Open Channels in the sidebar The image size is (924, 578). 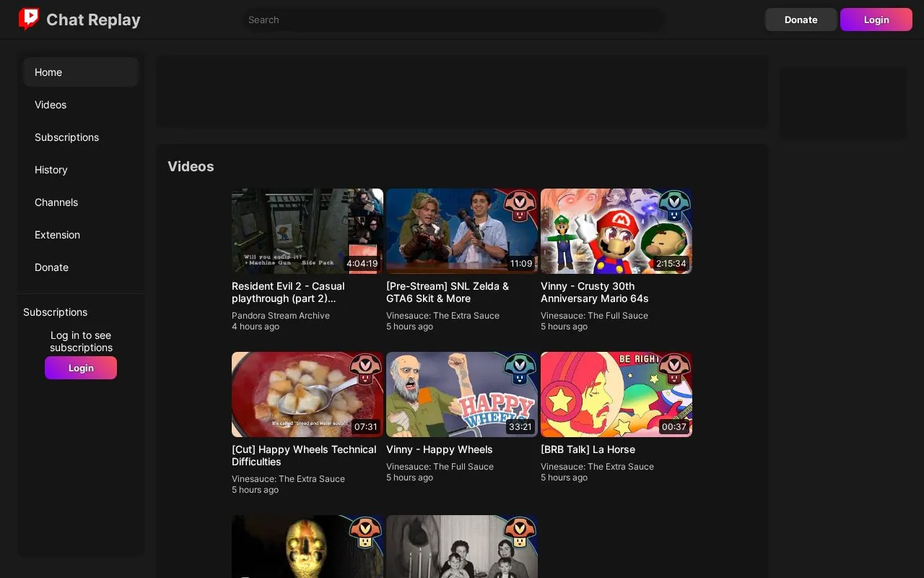(x=81, y=202)
